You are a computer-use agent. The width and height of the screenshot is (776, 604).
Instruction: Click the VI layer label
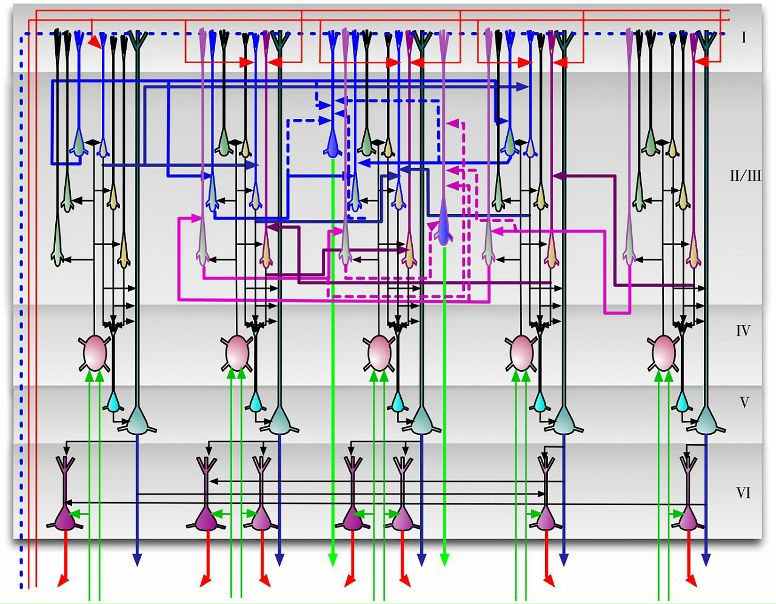tap(743, 493)
